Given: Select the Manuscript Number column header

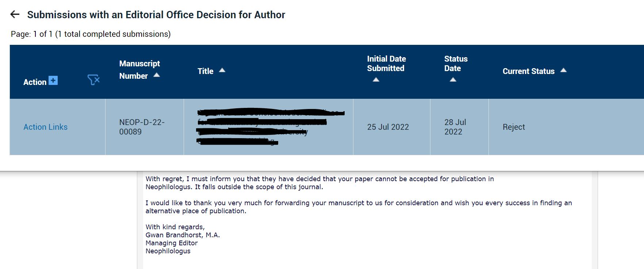Looking at the screenshot, I should [139, 70].
